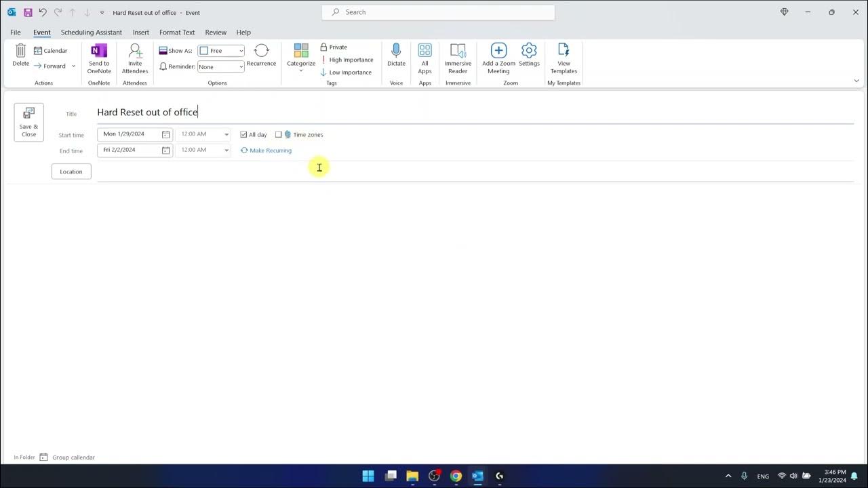Click the Save & Close button
The image size is (868, 488).
(28, 122)
